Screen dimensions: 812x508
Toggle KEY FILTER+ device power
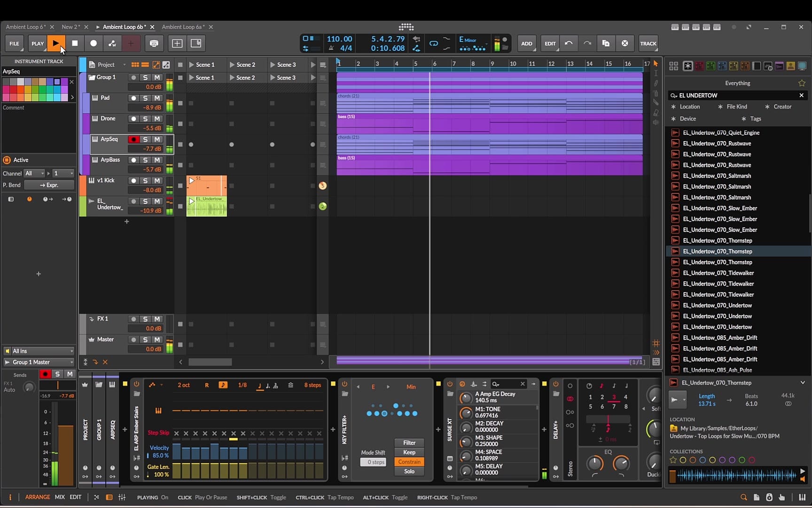tap(344, 384)
